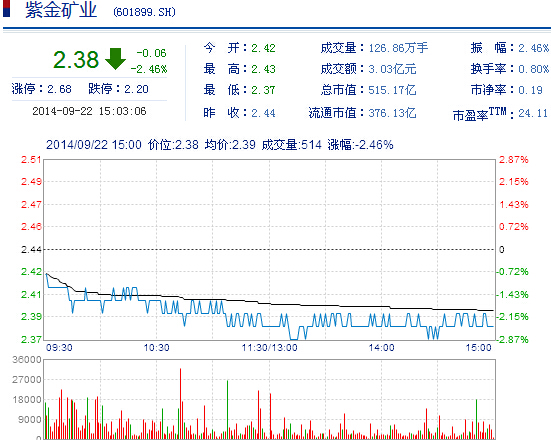Click the price change -0.06
The width and height of the screenshot is (551, 440).
pos(151,53)
